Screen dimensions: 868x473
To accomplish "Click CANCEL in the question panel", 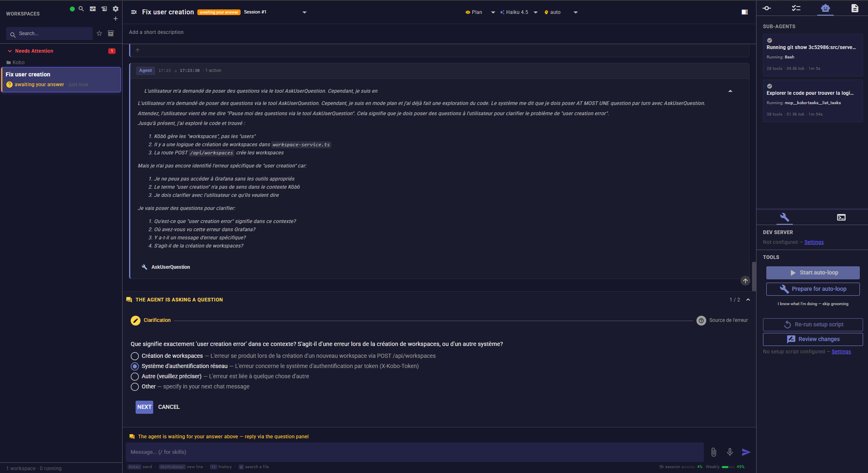I will 169,407.
